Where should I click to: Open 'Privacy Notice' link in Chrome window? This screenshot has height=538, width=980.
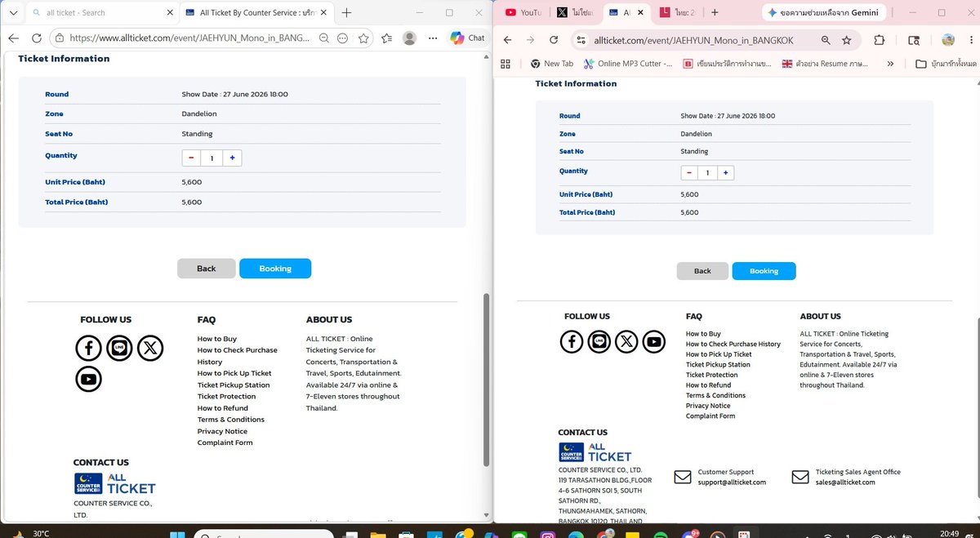coord(708,406)
